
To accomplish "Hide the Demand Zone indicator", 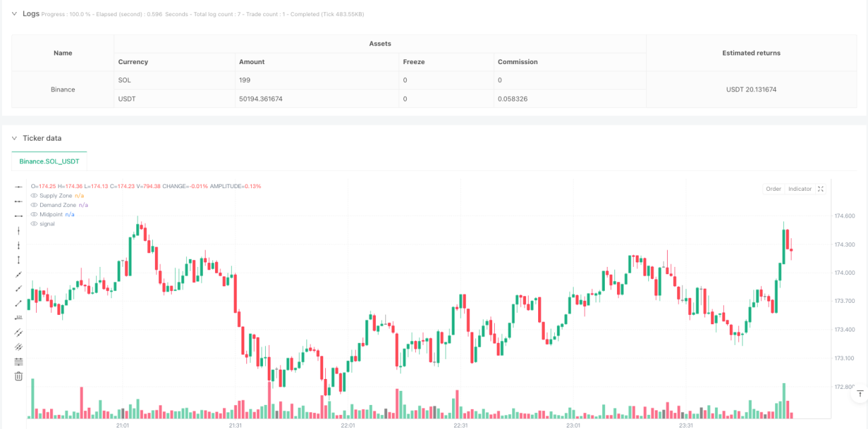I will click(x=34, y=205).
